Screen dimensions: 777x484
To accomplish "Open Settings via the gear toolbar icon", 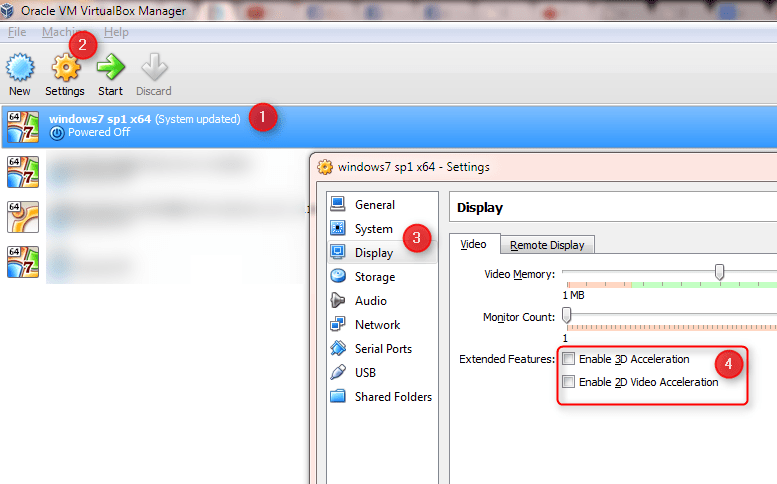I will click(x=65, y=68).
